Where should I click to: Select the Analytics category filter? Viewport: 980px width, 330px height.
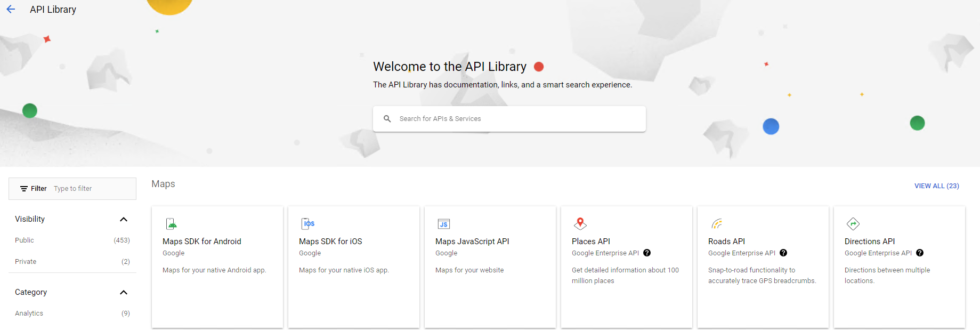point(29,313)
